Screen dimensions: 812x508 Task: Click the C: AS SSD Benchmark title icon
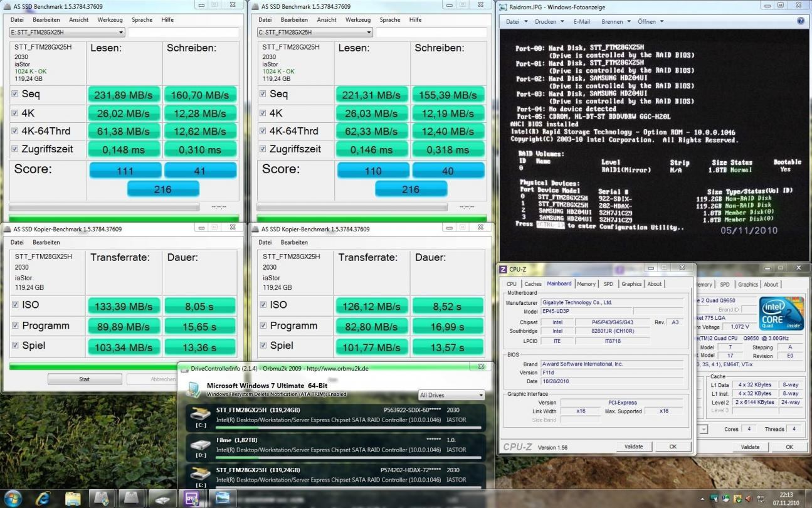[255, 6]
